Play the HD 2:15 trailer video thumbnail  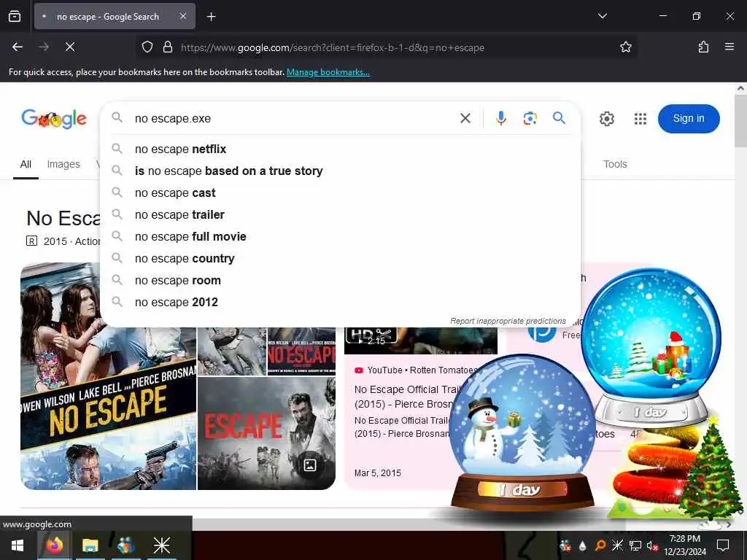click(421, 340)
